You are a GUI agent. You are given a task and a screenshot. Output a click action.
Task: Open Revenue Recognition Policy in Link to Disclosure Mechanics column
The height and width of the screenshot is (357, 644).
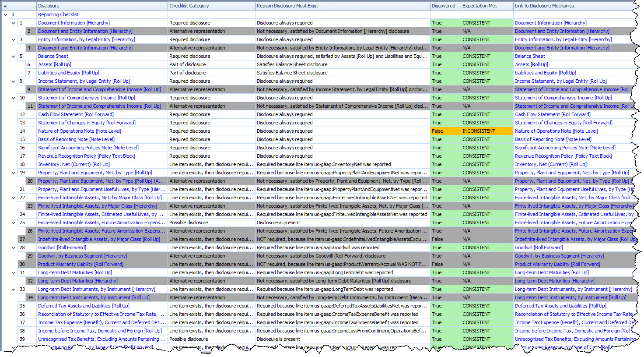pos(563,156)
